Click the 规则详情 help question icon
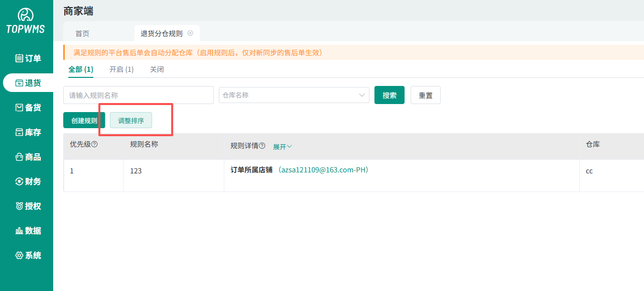The width and height of the screenshot is (644, 291). (262, 146)
